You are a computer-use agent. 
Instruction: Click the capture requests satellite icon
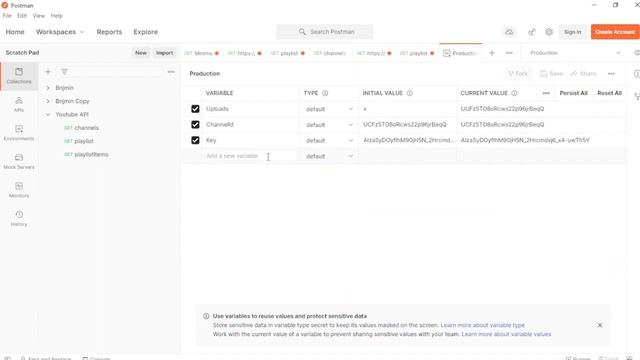[x=531, y=32]
